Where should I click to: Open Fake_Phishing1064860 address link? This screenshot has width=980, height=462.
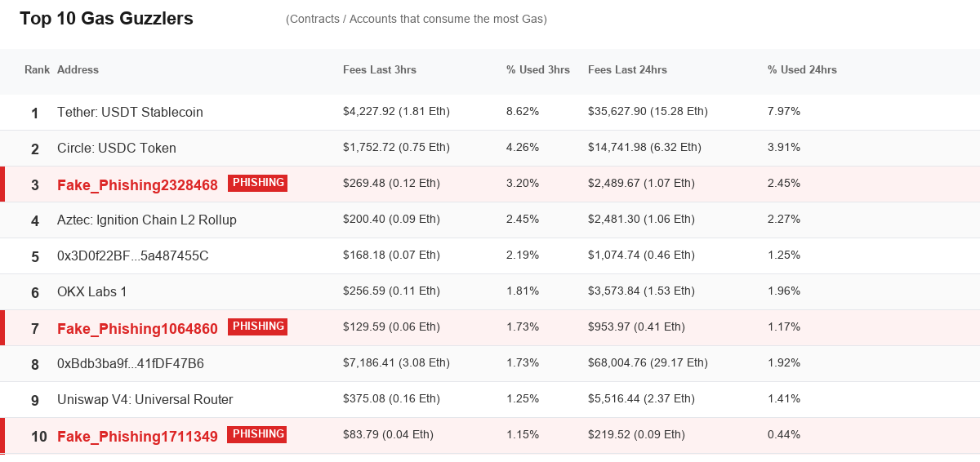[x=137, y=329]
